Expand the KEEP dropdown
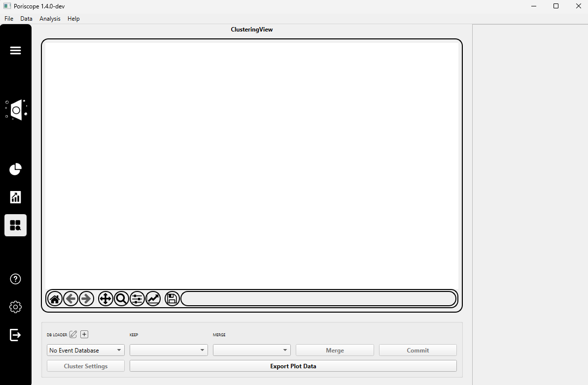Screen dimensions: 588x385 tap(169, 350)
